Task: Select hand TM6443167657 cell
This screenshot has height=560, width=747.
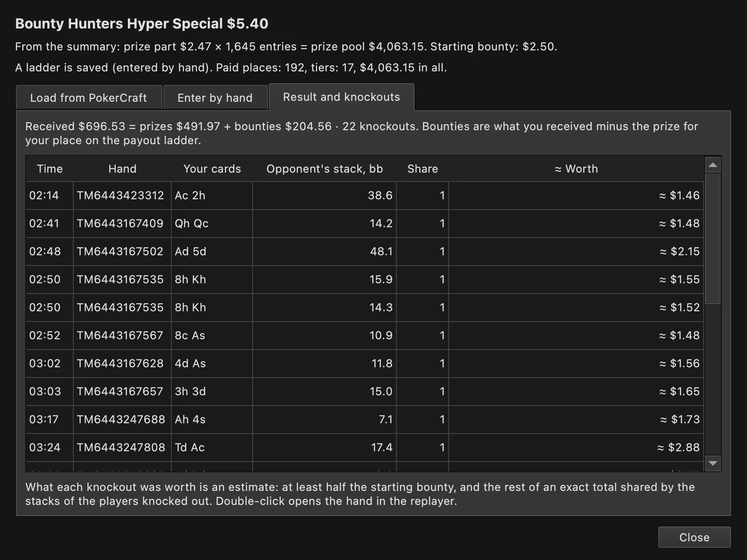Action: pos(122,392)
